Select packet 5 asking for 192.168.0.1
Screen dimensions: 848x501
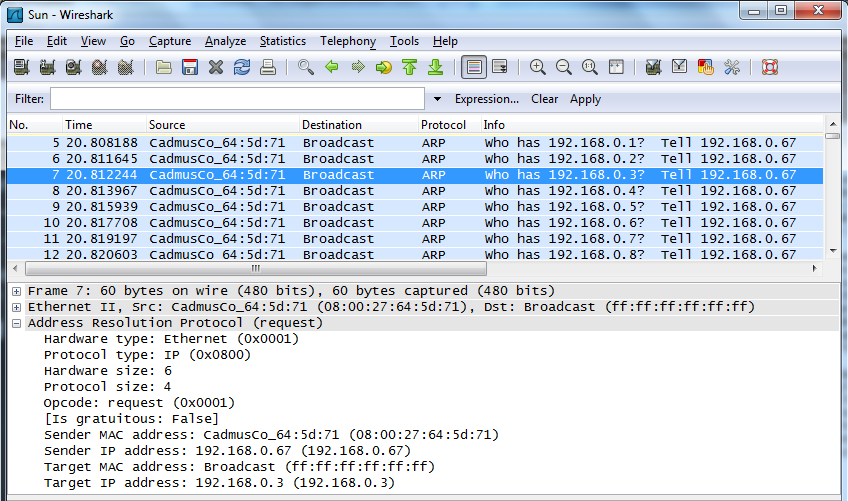coord(415,143)
